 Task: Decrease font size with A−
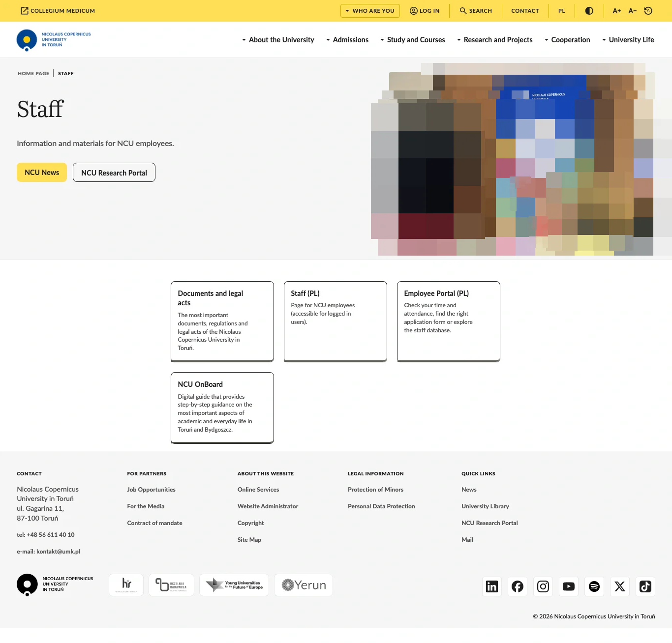[x=632, y=11]
